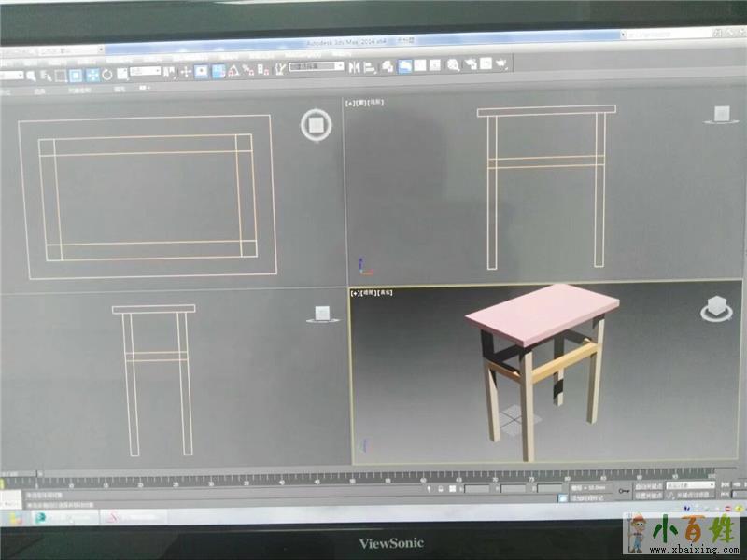Open the key filter selection dropdown
This screenshot has width=747, height=560.
tap(689, 485)
